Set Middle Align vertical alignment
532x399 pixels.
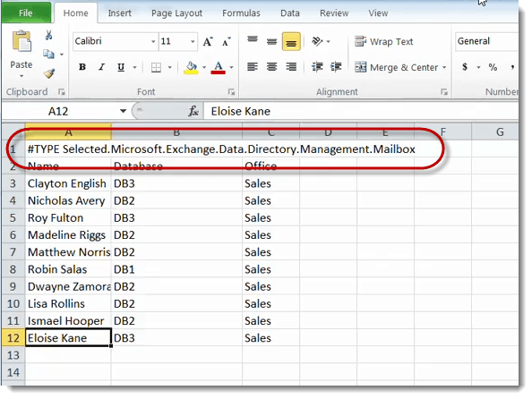coord(271,41)
